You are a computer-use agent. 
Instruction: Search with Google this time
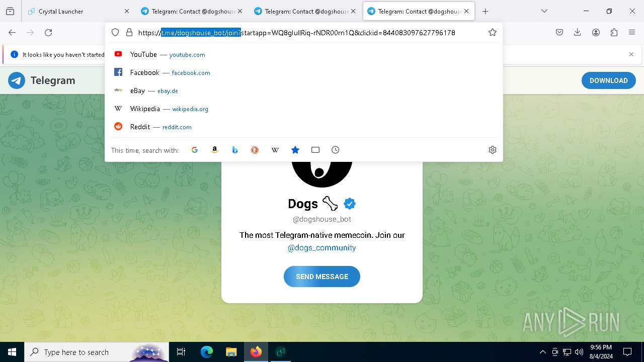click(195, 150)
